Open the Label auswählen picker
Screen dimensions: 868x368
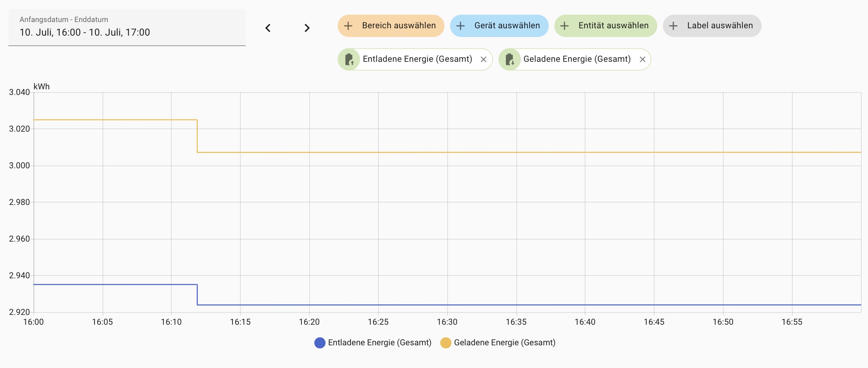(720, 26)
